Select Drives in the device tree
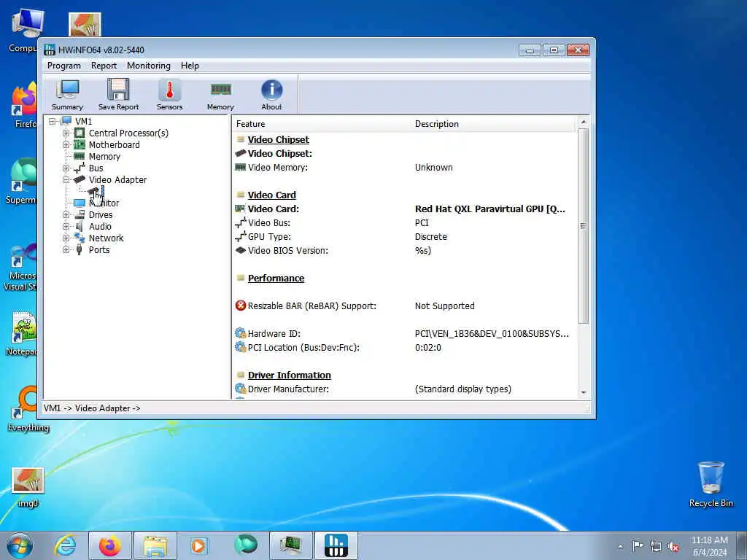The image size is (747, 560). pyautogui.click(x=101, y=215)
